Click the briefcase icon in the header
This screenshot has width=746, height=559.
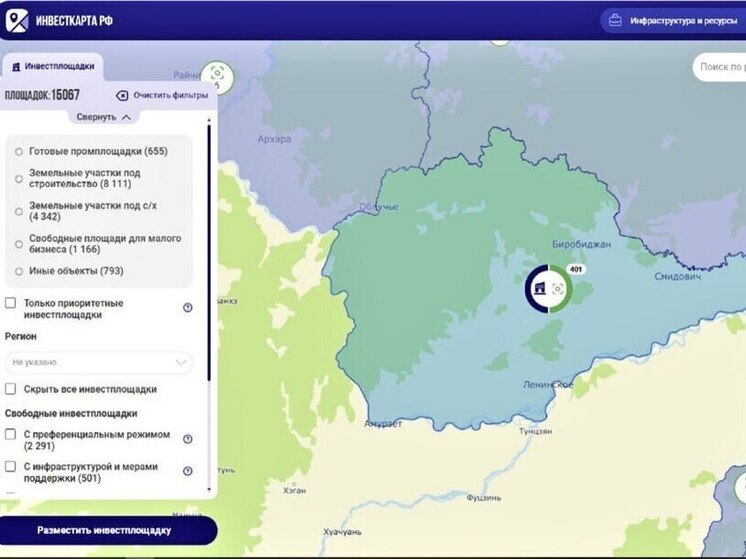coord(615,21)
